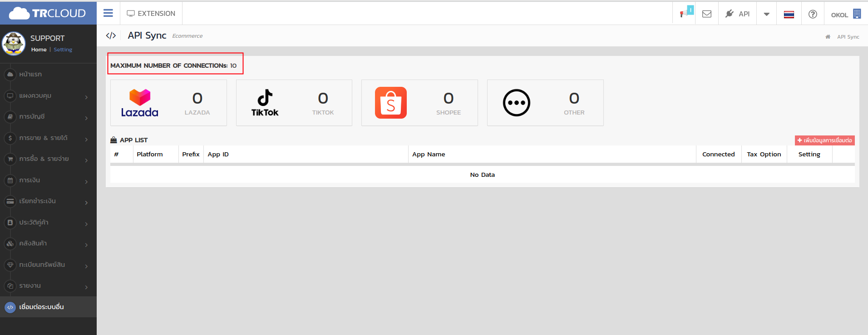Click the Other three-dots platform icon

[517, 103]
